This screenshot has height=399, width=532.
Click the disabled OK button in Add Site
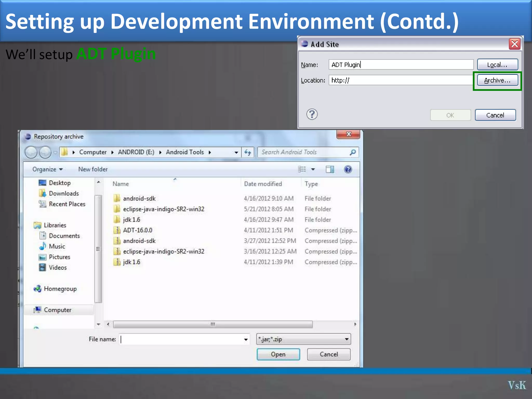(450, 115)
